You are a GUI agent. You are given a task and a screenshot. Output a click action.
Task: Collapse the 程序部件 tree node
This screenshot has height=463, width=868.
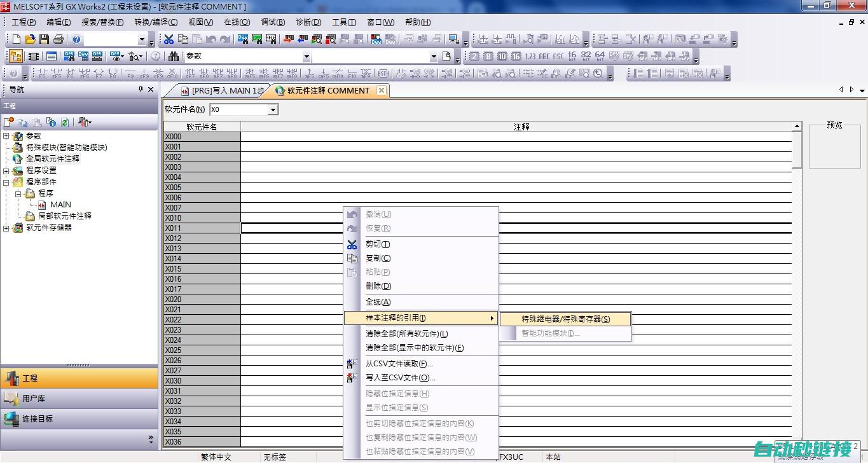pos(6,182)
